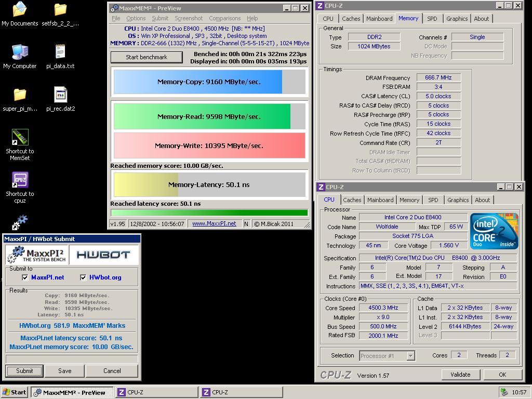Click the Start benchmark button
This screenshot has height=399, width=532.
(147, 57)
